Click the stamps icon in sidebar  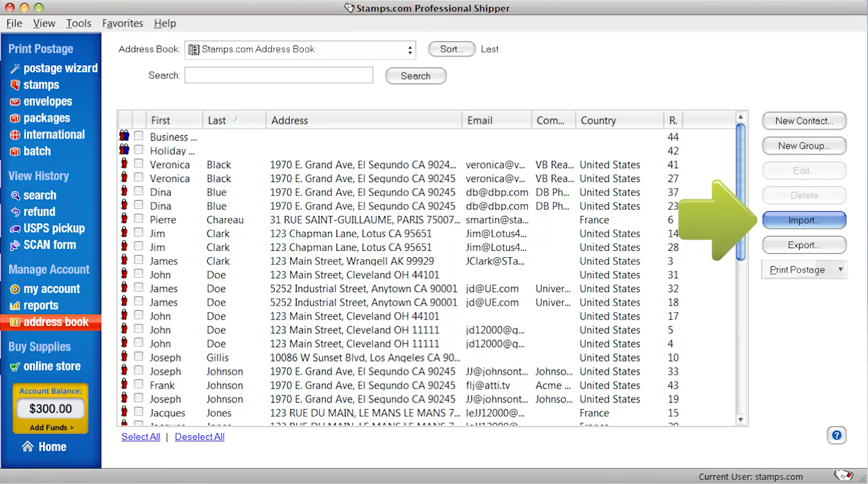[15, 85]
